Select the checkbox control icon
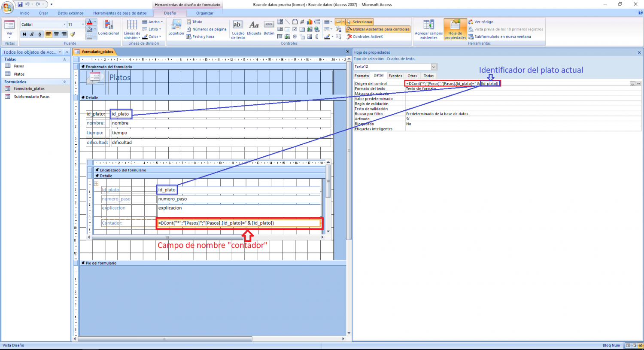This screenshot has width=644, height=350. point(295,29)
